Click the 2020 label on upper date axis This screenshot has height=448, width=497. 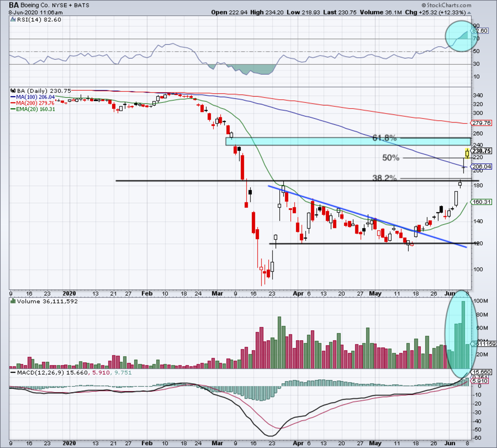click(69, 293)
